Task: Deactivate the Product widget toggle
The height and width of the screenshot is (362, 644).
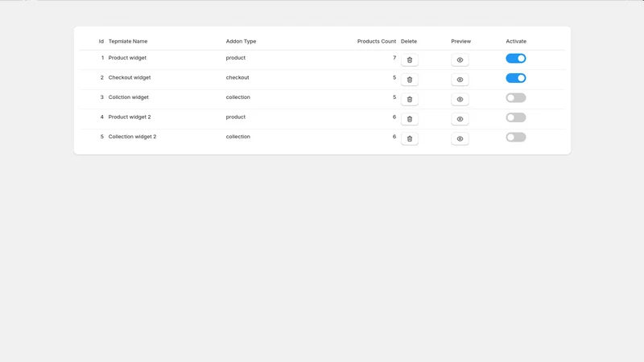Action: 516,58
